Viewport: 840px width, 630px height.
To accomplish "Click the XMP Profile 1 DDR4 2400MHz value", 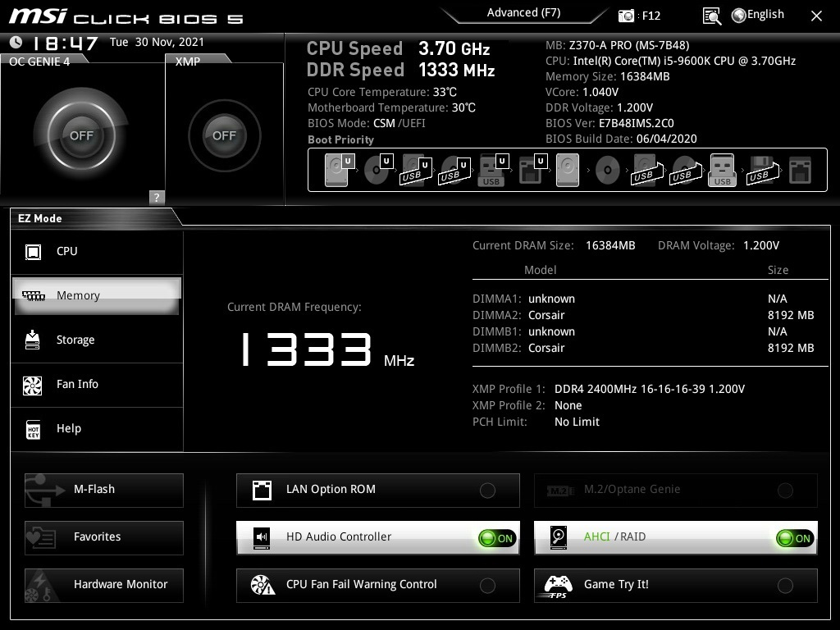I will click(x=650, y=390).
